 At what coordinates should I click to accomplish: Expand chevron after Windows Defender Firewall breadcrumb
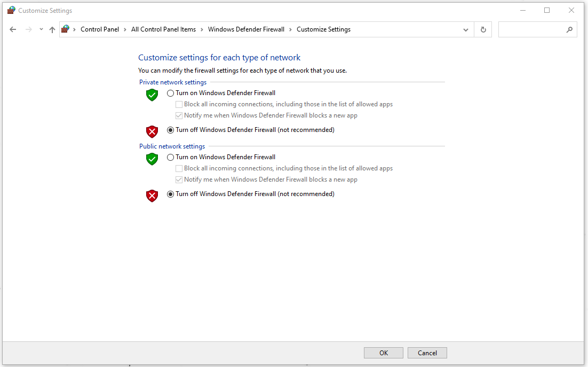290,29
